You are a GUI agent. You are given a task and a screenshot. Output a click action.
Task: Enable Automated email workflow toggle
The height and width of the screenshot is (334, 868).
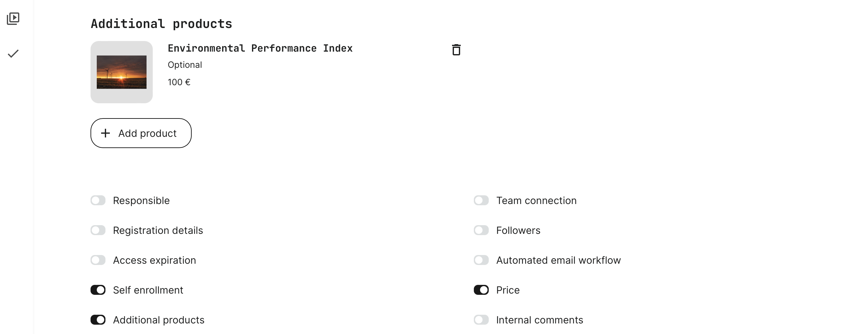pyautogui.click(x=481, y=260)
